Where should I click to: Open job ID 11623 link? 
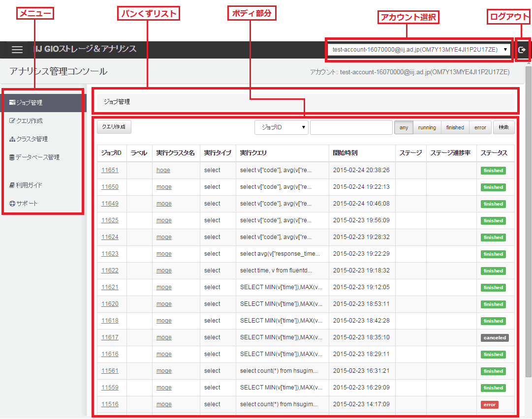tap(110, 254)
